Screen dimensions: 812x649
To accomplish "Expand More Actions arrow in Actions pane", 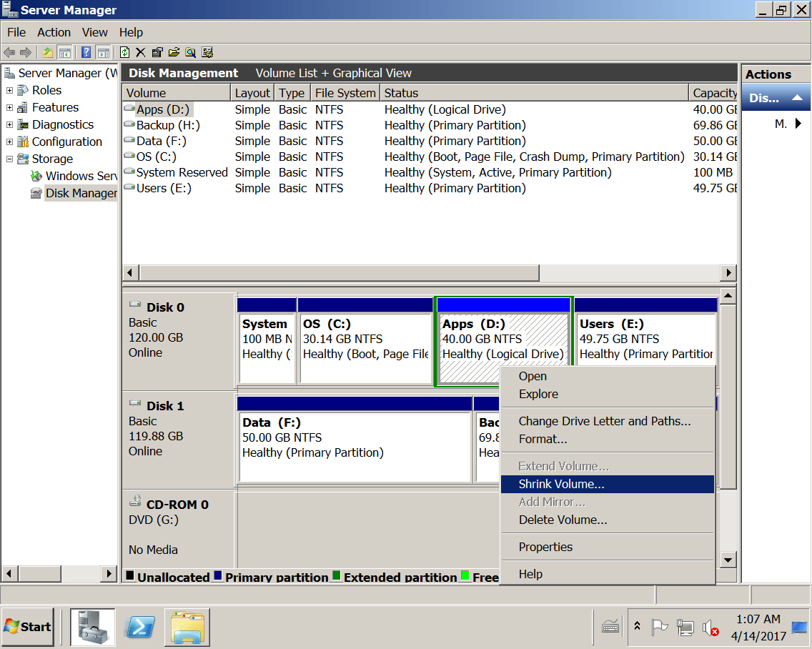I will click(798, 123).
